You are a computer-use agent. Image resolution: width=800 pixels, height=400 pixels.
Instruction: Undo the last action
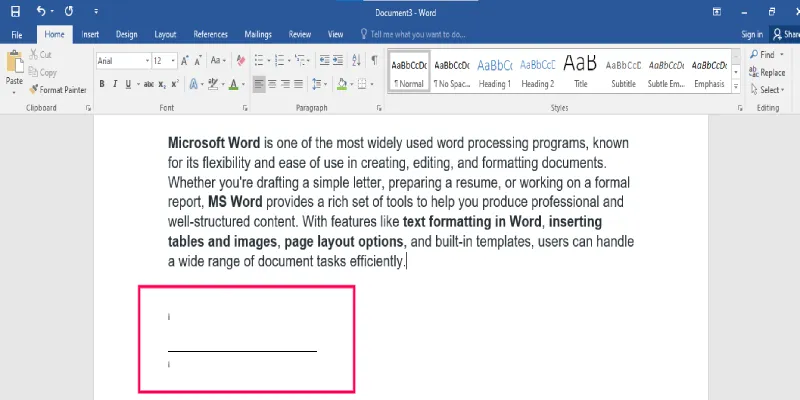[x=41, y=11]
